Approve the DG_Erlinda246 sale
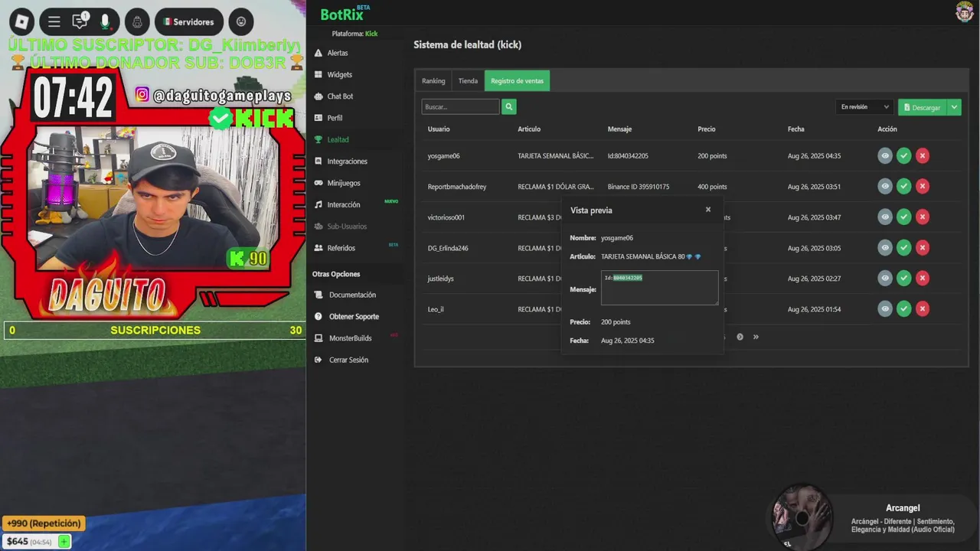 (x=904, y=247)
